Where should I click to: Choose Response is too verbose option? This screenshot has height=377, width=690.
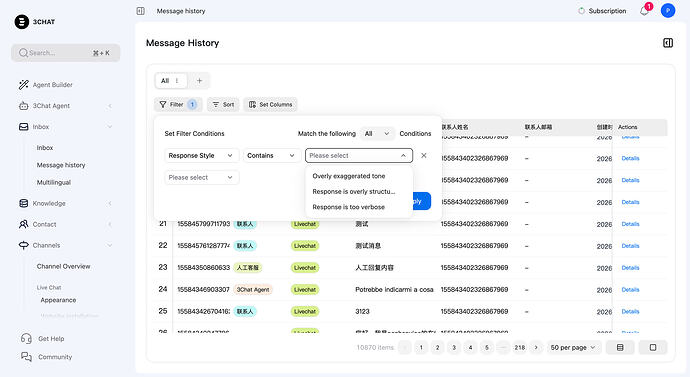(349, 207)
